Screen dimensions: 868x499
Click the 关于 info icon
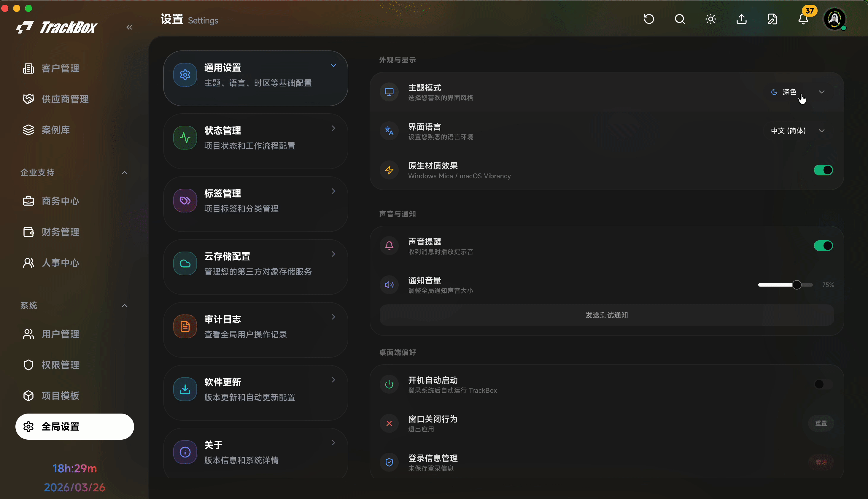coord(185,452)
